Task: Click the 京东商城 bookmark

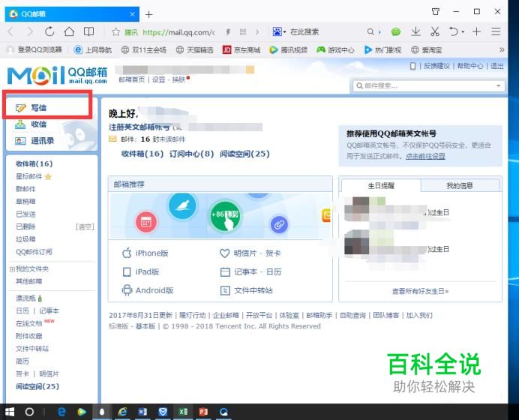Action: click(x=241, y=50)
